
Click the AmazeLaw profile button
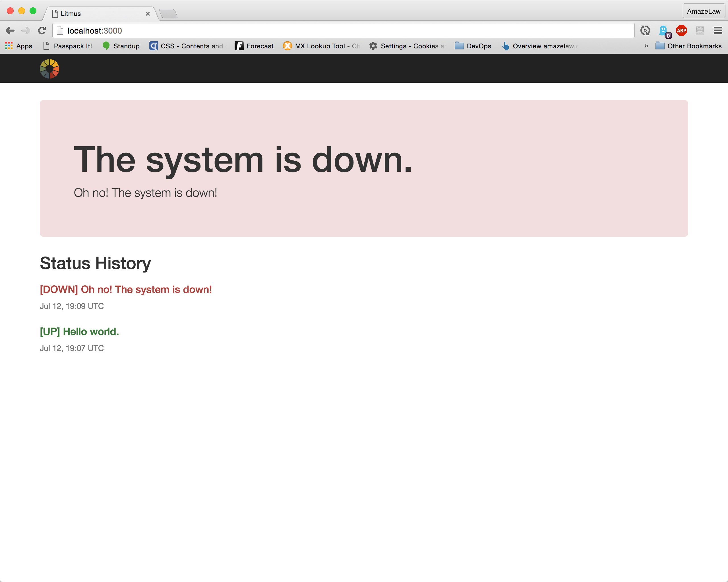tap(703, 11)
